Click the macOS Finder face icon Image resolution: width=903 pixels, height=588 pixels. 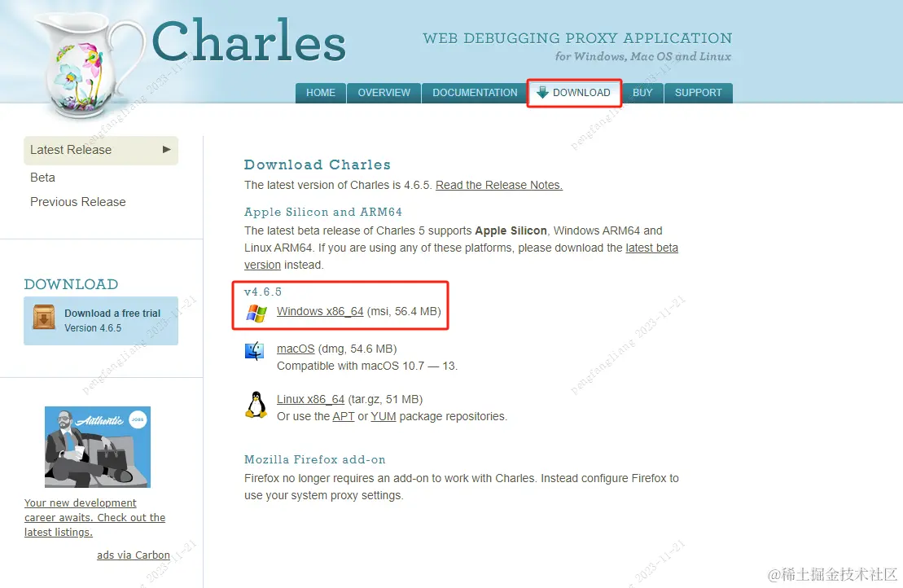[255, 351]
